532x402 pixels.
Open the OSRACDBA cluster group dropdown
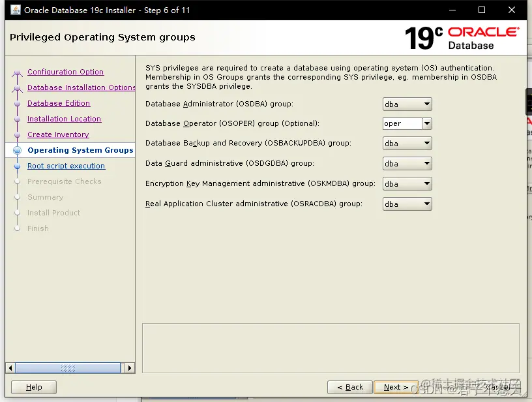click(407, 204)
